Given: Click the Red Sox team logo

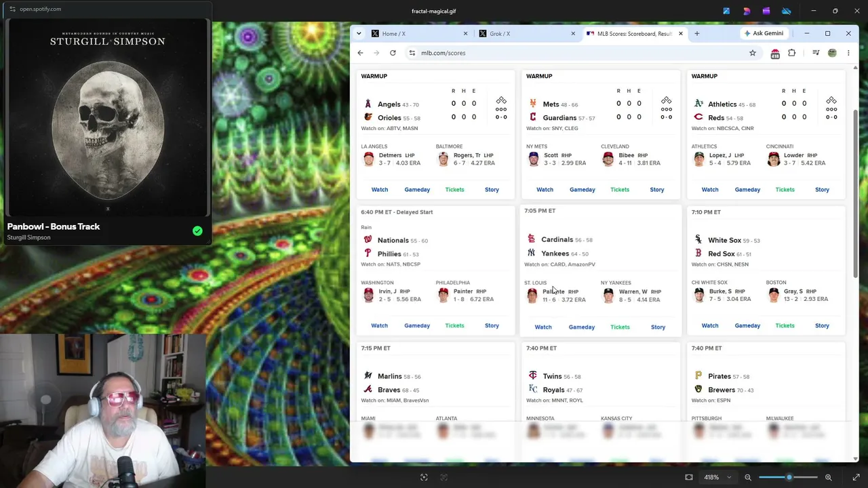Looking at the screenshot, I should click(698, 253).
